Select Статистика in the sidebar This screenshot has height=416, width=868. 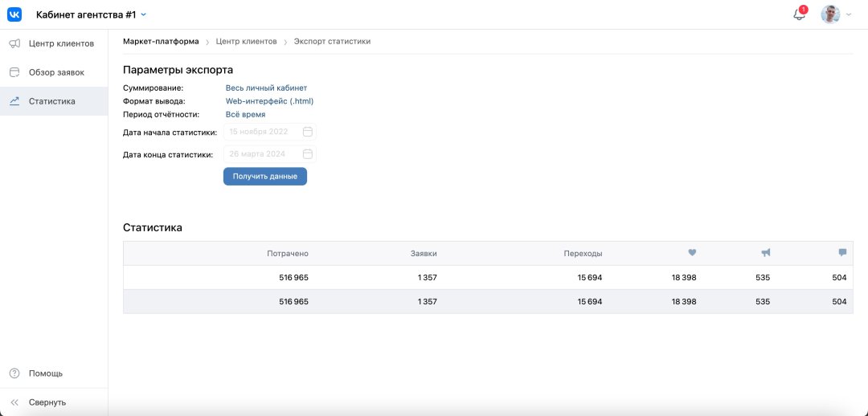(x=54, y=101)
